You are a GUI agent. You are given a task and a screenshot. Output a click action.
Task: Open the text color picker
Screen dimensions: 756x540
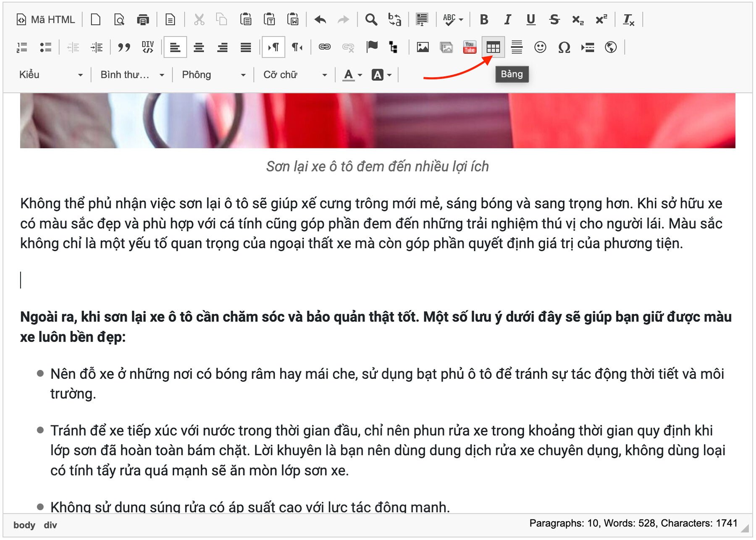click(352, 75)
